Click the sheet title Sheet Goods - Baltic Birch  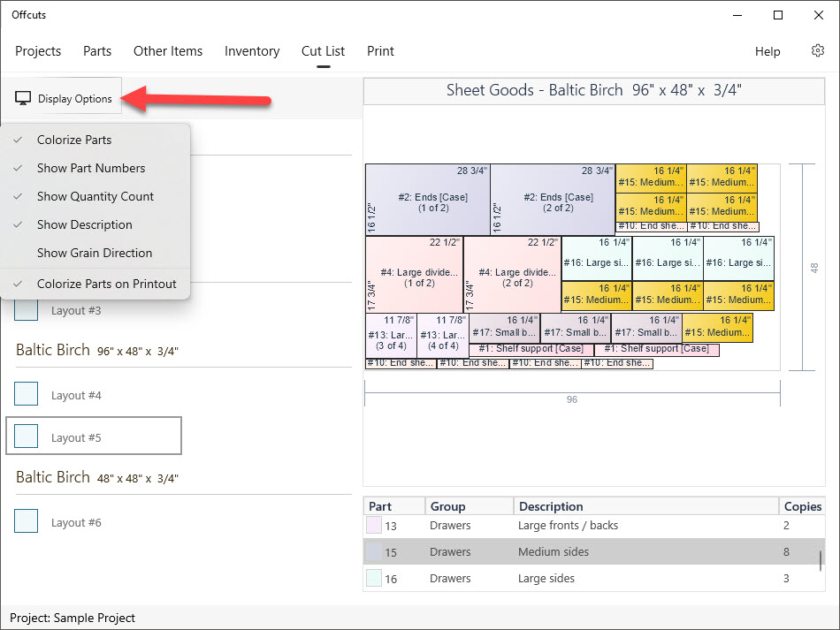[x=593, y=90]
